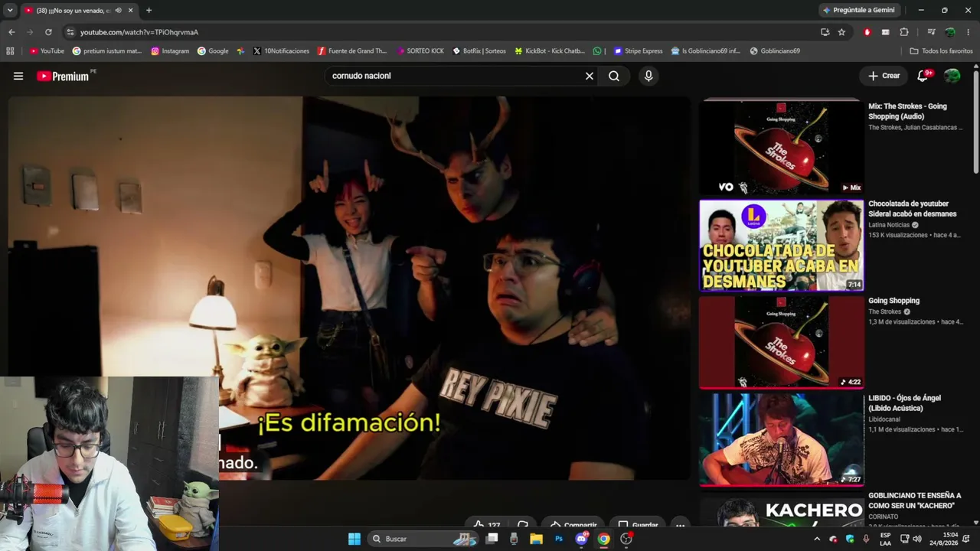The image size is (980, 551).
Task: Open the Apps grid in bookmarks bar
Action: (x=10, y=51)
